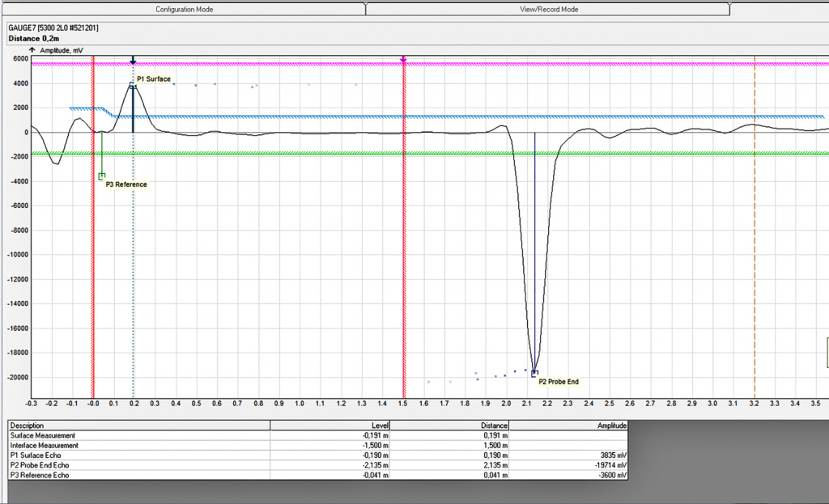Select the orange dashed line at 3.2 m
The width and height of the screenshot is (829, 504).
pos(755,227)
